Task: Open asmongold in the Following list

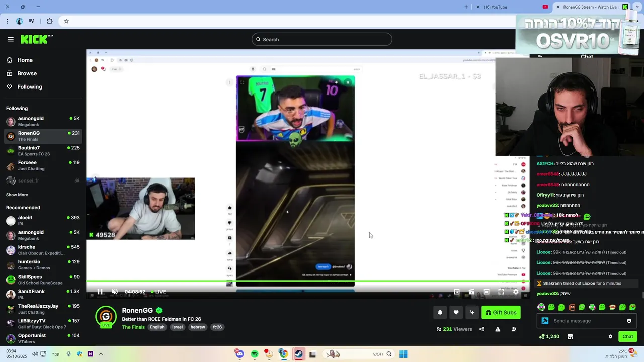Action: tap(43, 121)
